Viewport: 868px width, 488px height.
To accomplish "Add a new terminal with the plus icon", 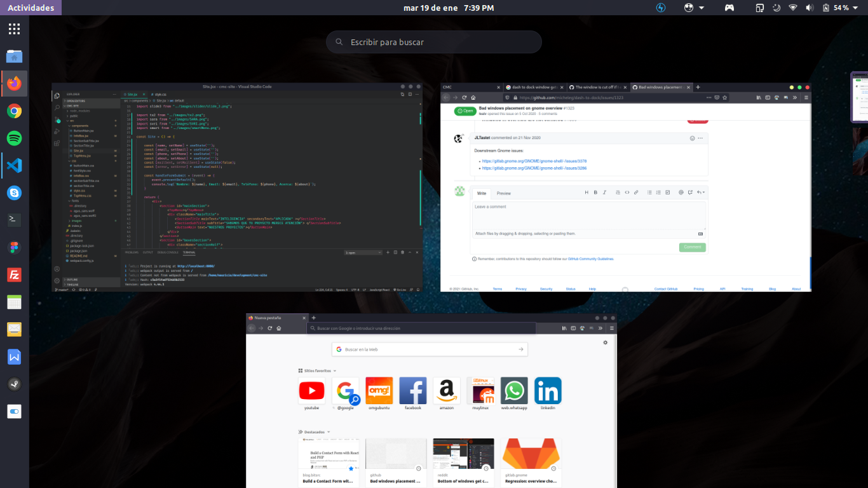I will 388,252.
